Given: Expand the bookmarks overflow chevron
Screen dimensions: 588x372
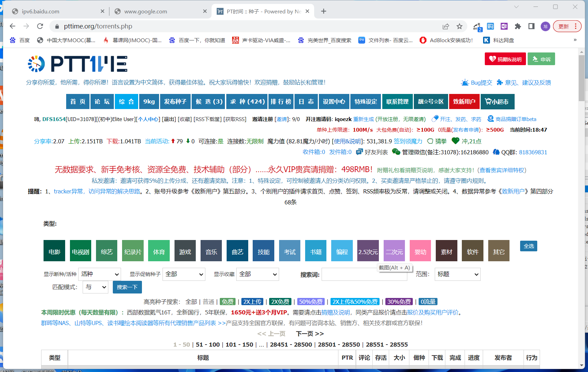Looking at the screenshot, I should pos(575,40).
